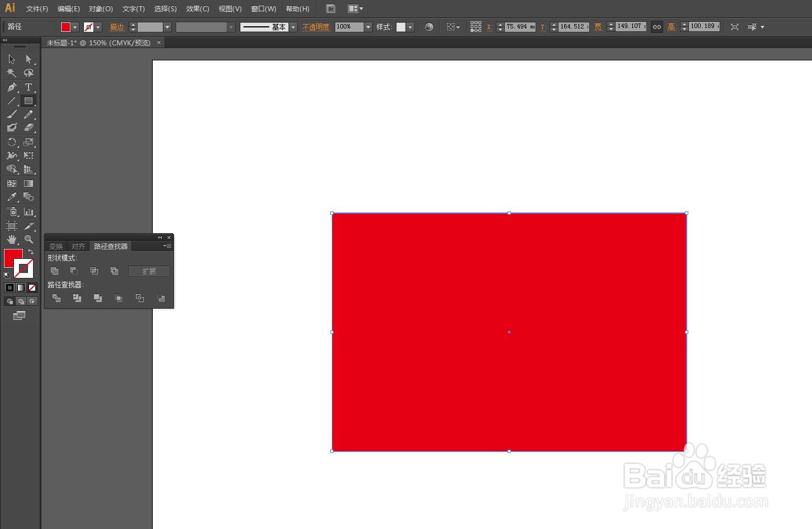
Task: Apply Exclude shape mode
Action: coord(115,271)
